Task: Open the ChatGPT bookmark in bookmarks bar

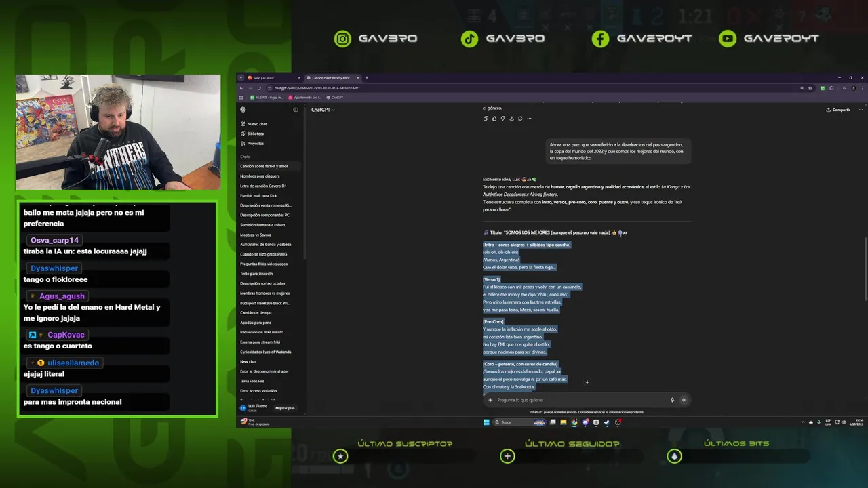Action: tap(336, 98)
